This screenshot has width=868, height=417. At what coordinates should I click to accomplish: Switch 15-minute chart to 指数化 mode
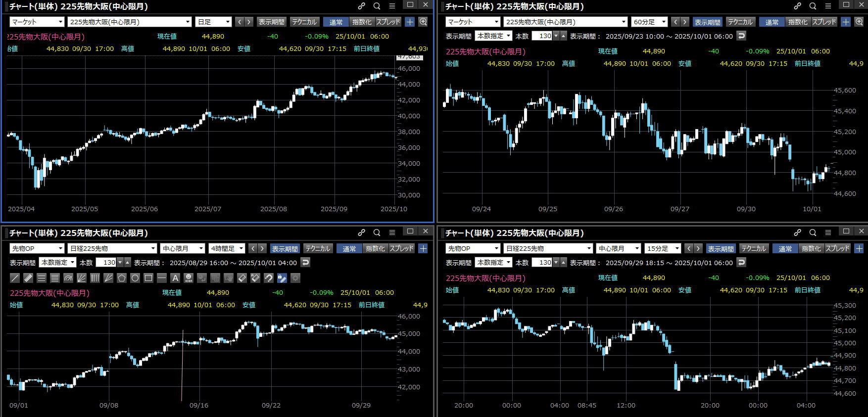coord(812,248)
